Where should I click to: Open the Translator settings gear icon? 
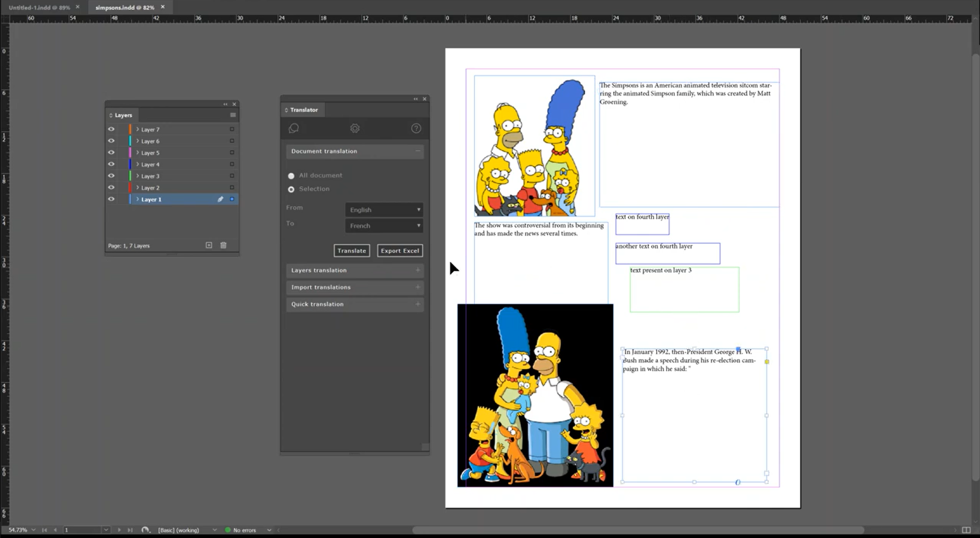click(x=355, y=129)
